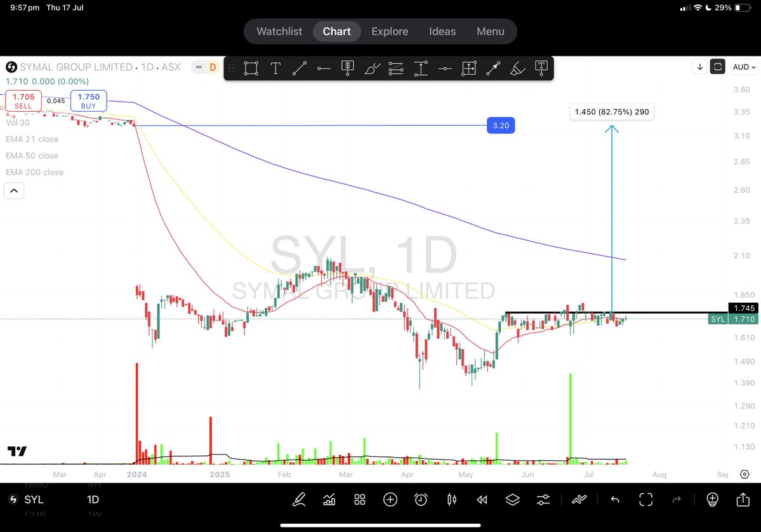Select the Brush drawing tool
Image resolution: width=761 pixels, height=532 pixels.
[x=373, y=69]
